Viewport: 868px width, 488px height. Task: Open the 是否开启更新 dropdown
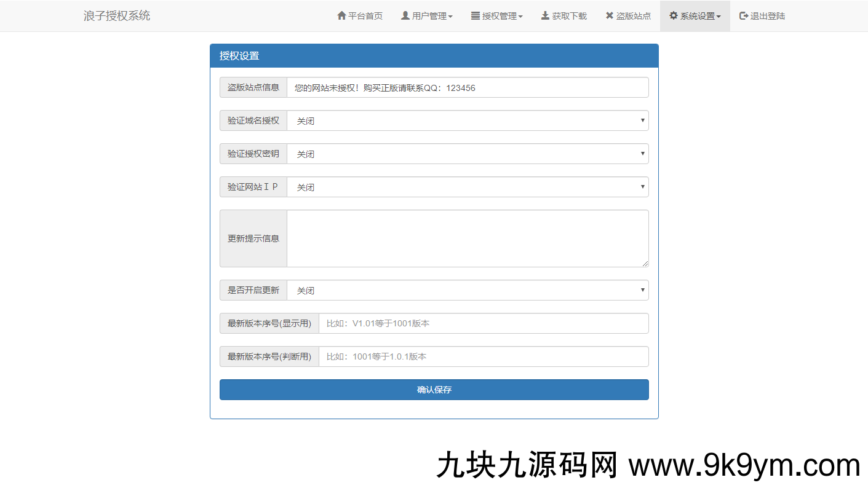pyautogui.click(x=468, y=291)
